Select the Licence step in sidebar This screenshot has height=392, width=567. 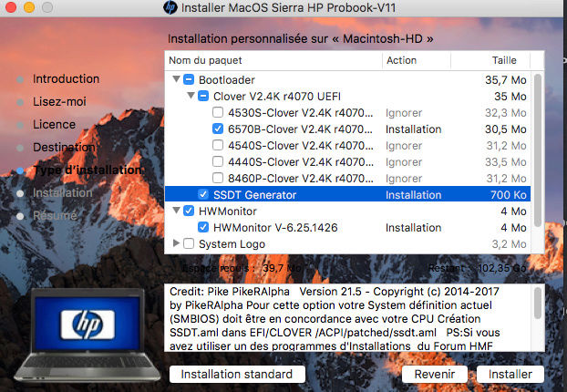(x=55, y=124)
